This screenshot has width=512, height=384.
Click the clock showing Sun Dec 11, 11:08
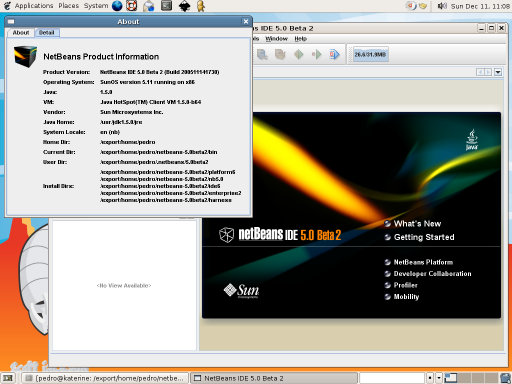480,6
